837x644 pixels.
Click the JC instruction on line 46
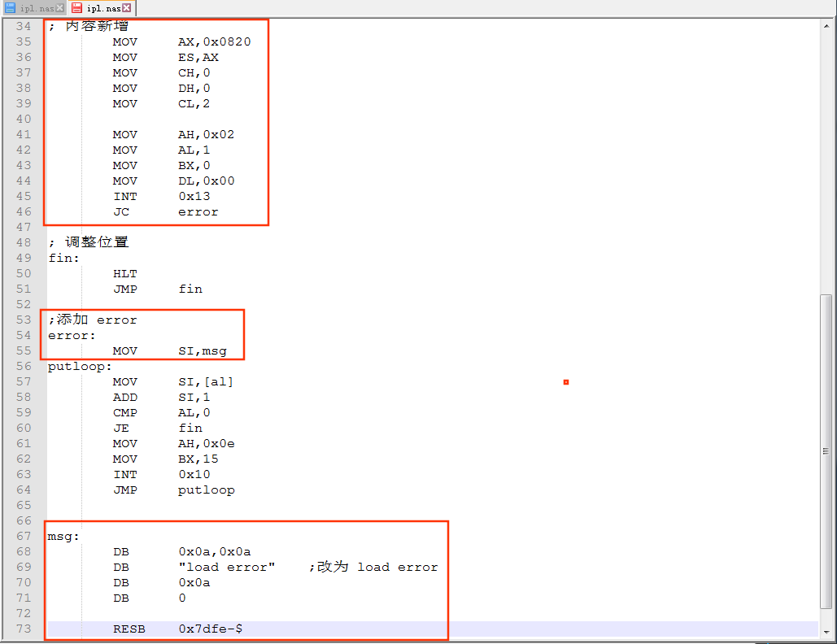pyautogui.click(x=121, y=212)
